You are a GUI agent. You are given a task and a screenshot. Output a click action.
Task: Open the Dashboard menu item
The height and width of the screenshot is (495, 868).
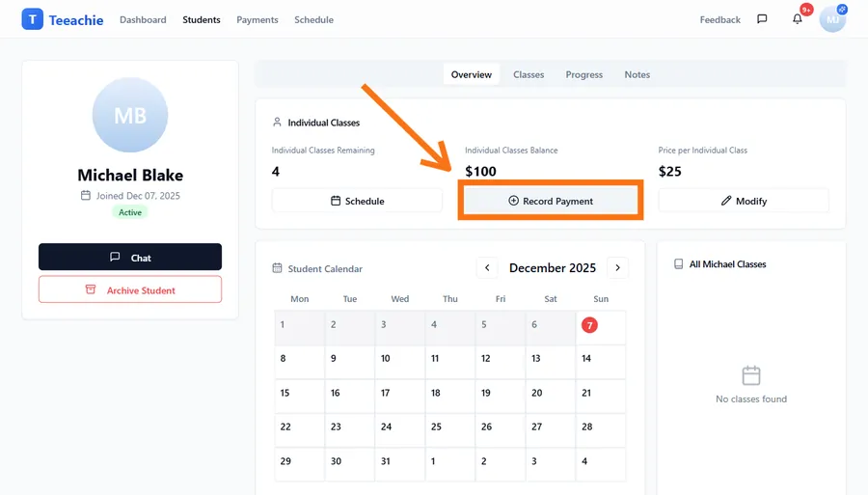143,19
